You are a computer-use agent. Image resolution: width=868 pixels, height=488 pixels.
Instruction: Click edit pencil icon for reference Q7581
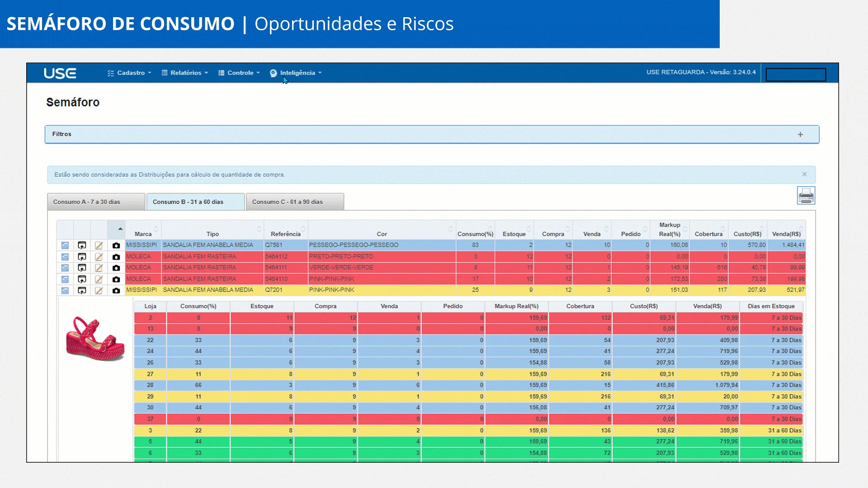99,245
